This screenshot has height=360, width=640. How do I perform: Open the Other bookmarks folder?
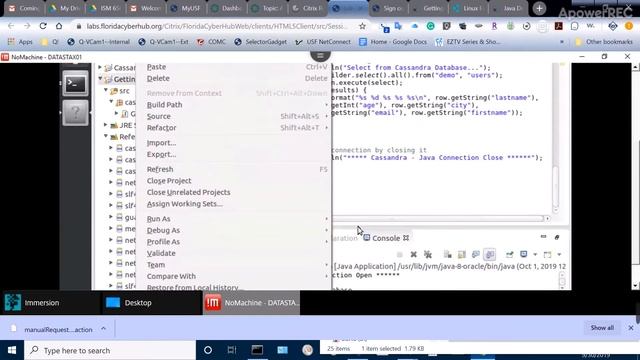tap(604, 42)
